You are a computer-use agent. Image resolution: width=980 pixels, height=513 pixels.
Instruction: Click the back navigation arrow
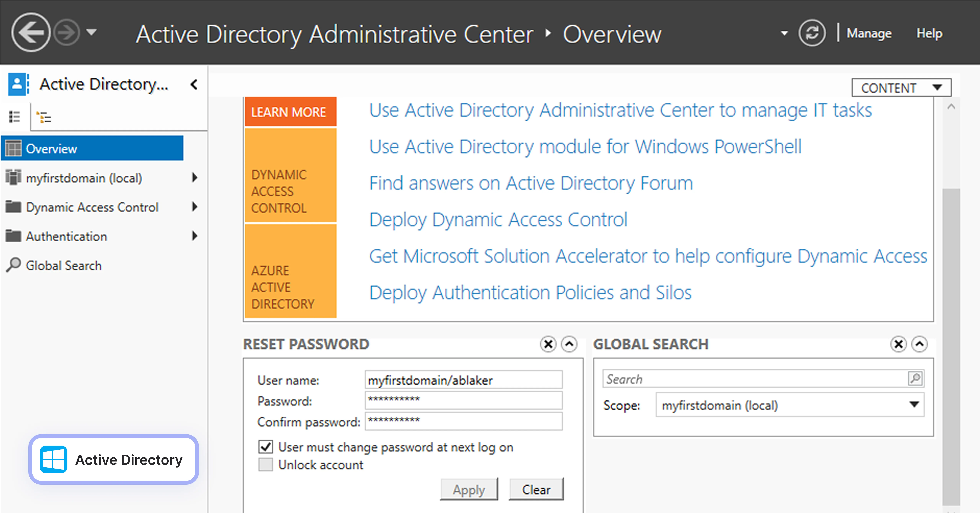[31, 32]
